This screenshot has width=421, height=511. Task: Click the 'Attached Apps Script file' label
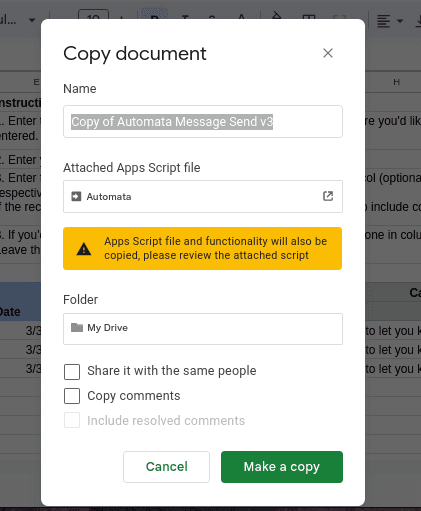click(132, 167)
